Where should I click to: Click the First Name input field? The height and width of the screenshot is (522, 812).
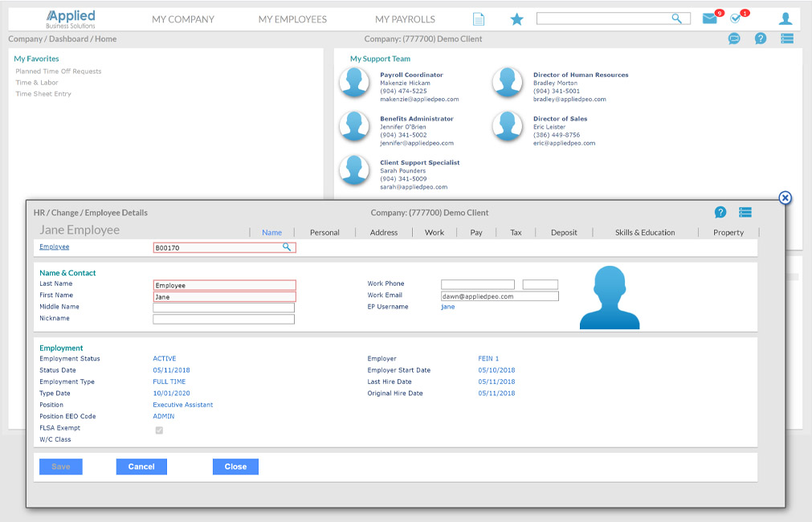(223, 296)
